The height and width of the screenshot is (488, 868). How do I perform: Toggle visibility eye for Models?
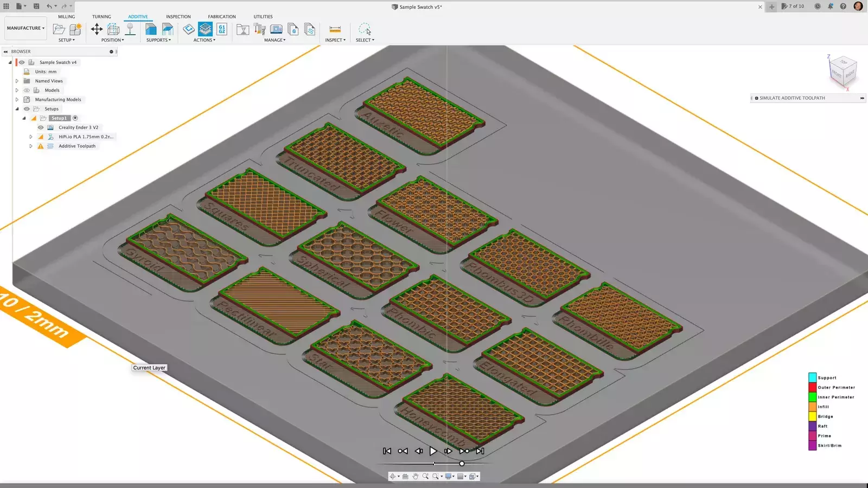click(27, 91)
